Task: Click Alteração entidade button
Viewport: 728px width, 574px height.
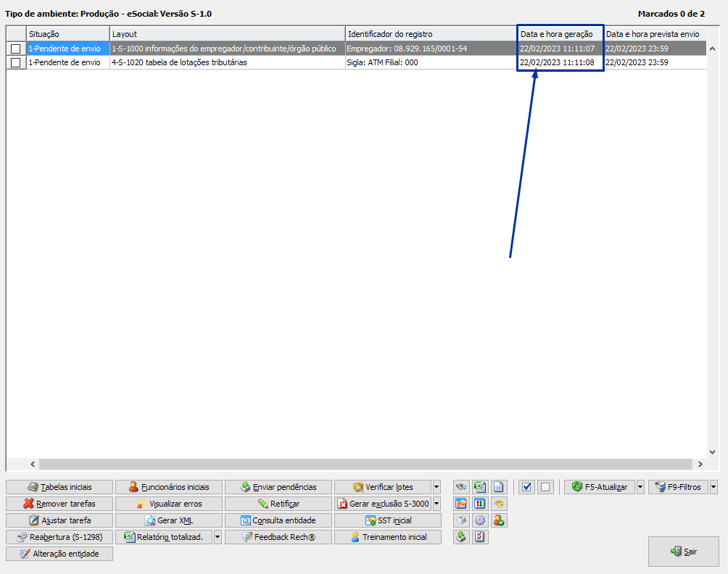Action: [59, 554]
